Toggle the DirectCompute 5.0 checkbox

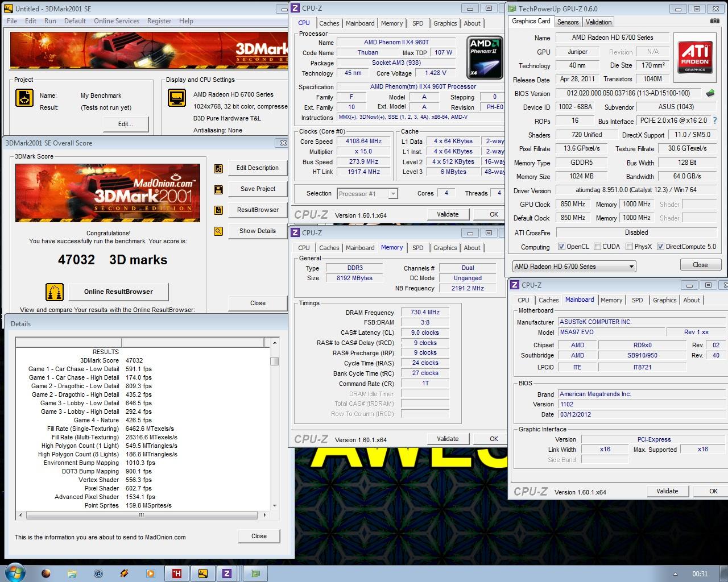pyautogui.click(x=660, y=247)
